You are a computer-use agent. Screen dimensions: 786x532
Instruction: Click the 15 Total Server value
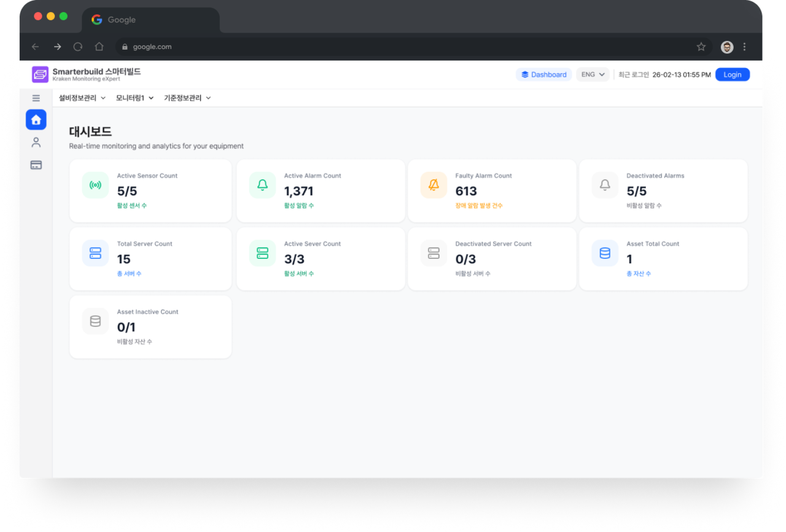point(124,260)
